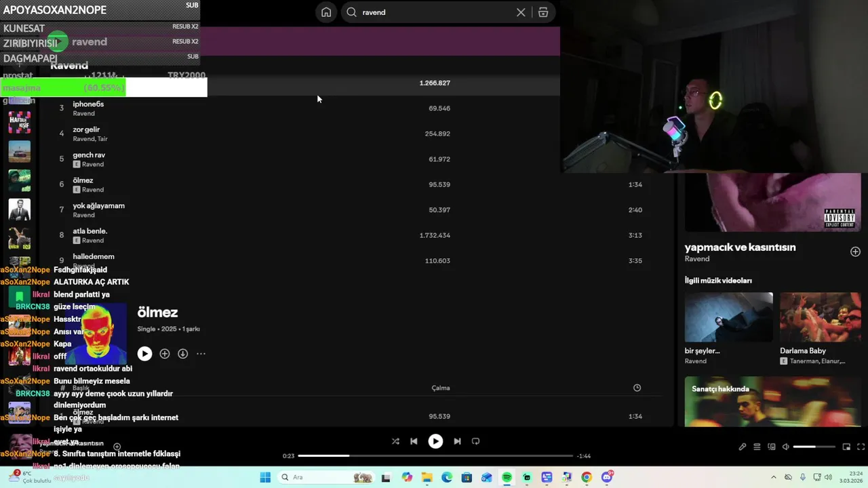This screenshot has height=488, width=868.
Task: Open system volume icon in tray
Action: 828,477
